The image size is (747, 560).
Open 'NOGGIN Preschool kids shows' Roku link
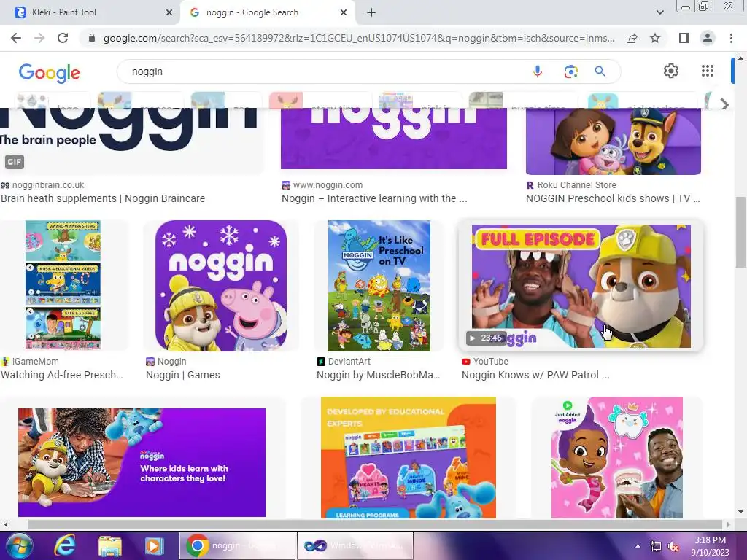pyautogui.click(x=613, y=198)
